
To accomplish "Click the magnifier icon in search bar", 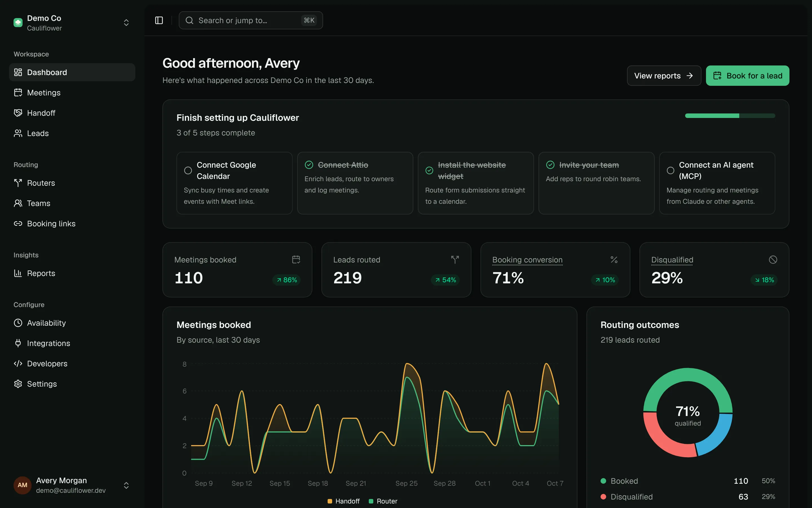I will 189,21.
